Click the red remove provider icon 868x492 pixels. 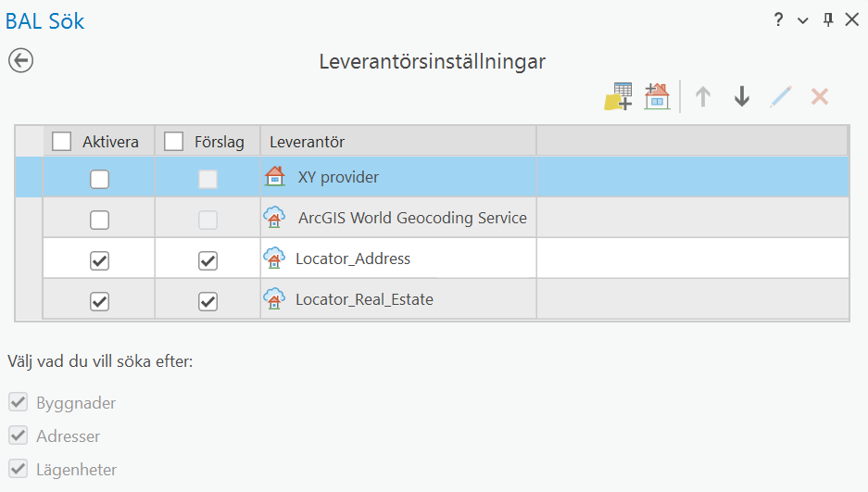click(819, 96)
